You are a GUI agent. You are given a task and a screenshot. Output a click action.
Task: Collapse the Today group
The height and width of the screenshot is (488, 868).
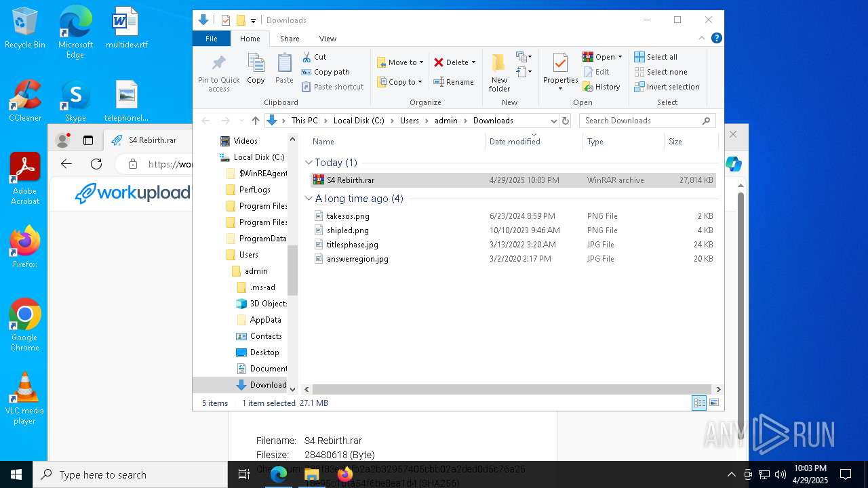(x=309, y=163)
